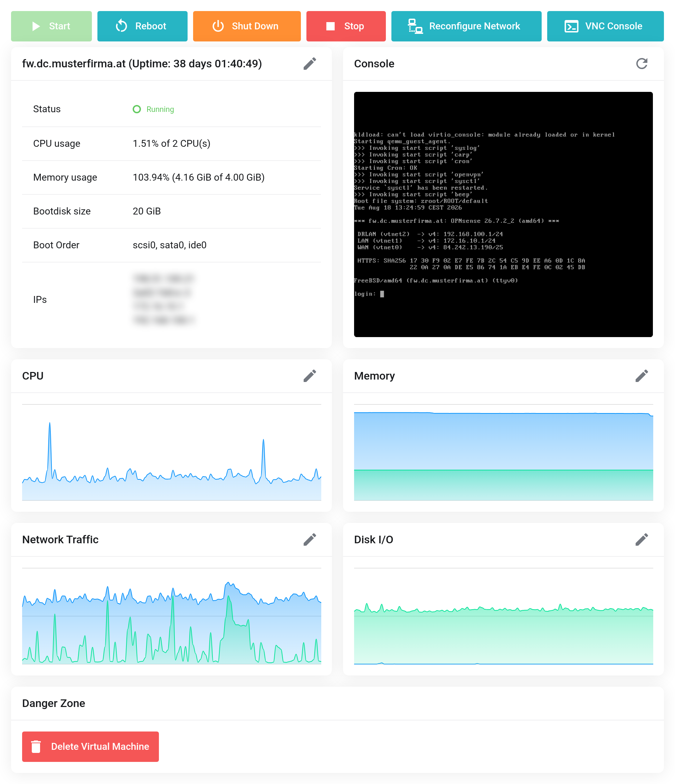Launch the VNC Console
Screen dimensions: 675x784
coord(605,26)
